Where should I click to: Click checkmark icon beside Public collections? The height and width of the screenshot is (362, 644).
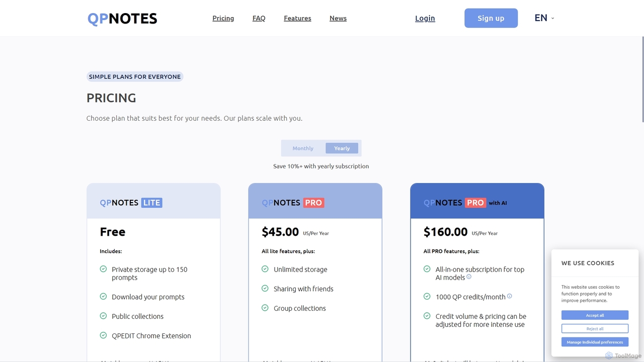pos(103,316)
